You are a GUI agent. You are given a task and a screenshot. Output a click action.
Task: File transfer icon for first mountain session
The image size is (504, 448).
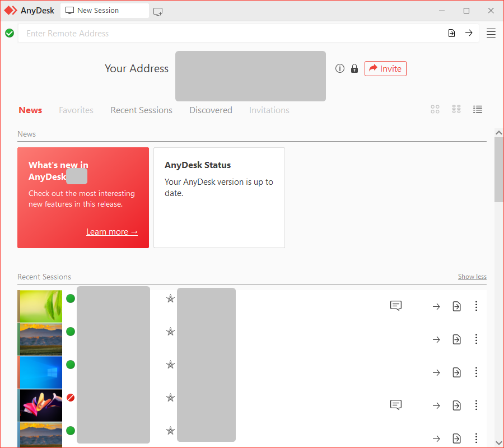[457, 339]
